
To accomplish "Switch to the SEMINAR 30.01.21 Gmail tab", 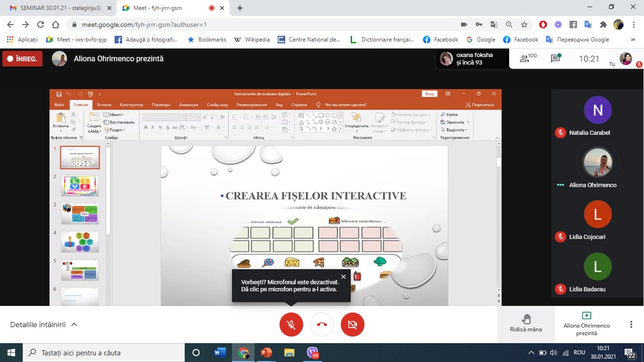I will click(58, 8).
